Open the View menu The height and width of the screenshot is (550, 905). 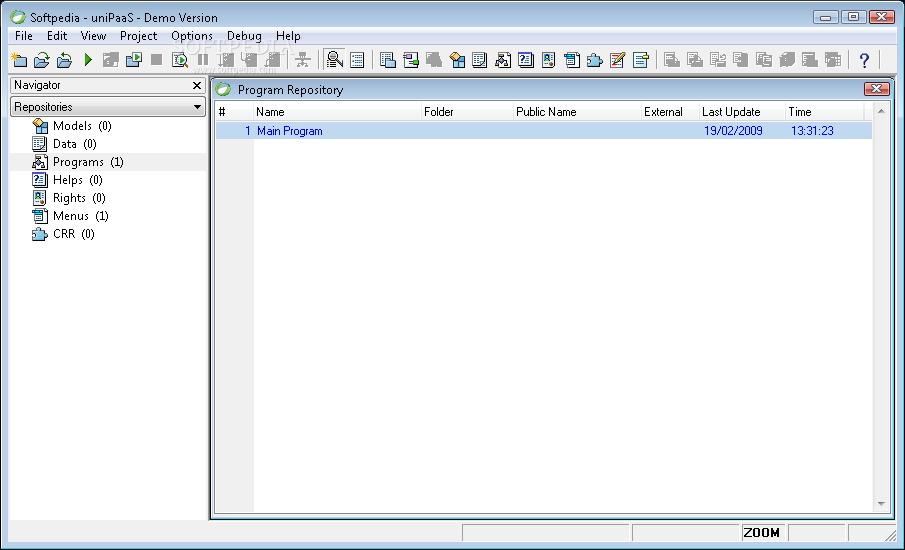coord(93,36)
